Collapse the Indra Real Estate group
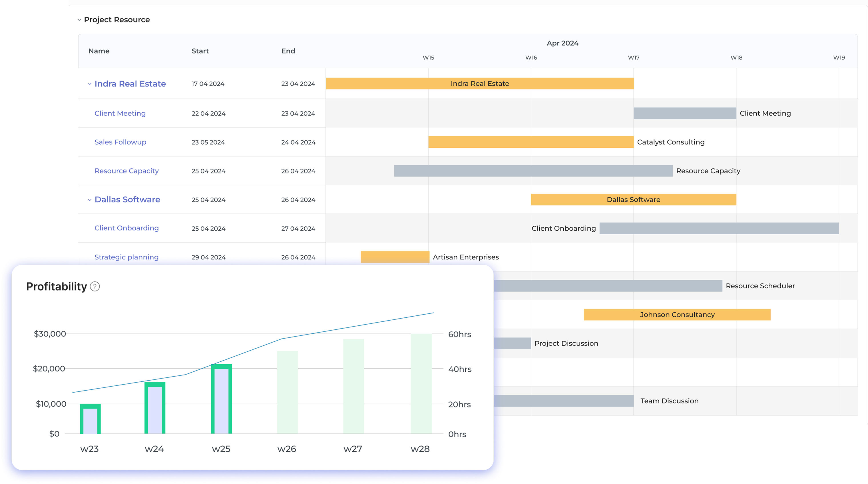This screenshot has height=484, width=868. 90,84
